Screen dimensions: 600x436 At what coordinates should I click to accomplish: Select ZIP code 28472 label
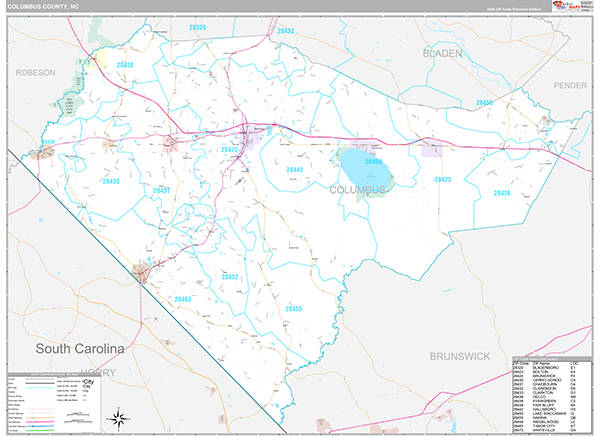pyautogui.click(x=229, y=151)
